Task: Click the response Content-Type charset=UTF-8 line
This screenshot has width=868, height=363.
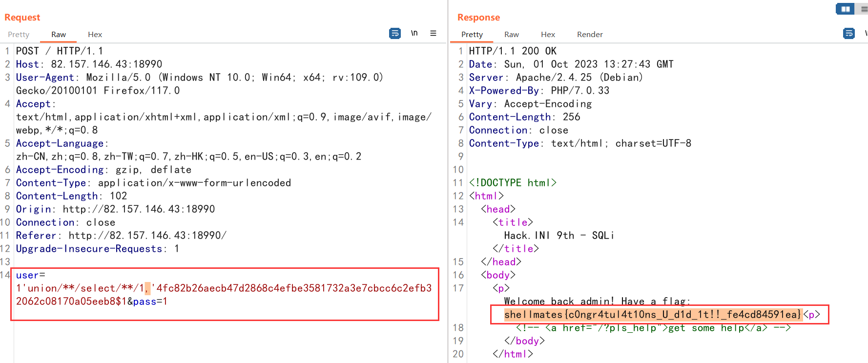Action: [x=580, y=143]
